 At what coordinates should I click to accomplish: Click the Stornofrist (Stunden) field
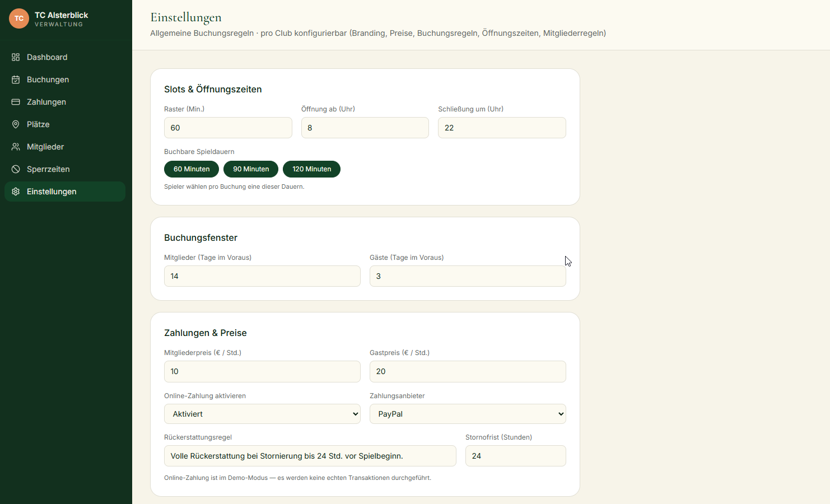pos(516,456)
